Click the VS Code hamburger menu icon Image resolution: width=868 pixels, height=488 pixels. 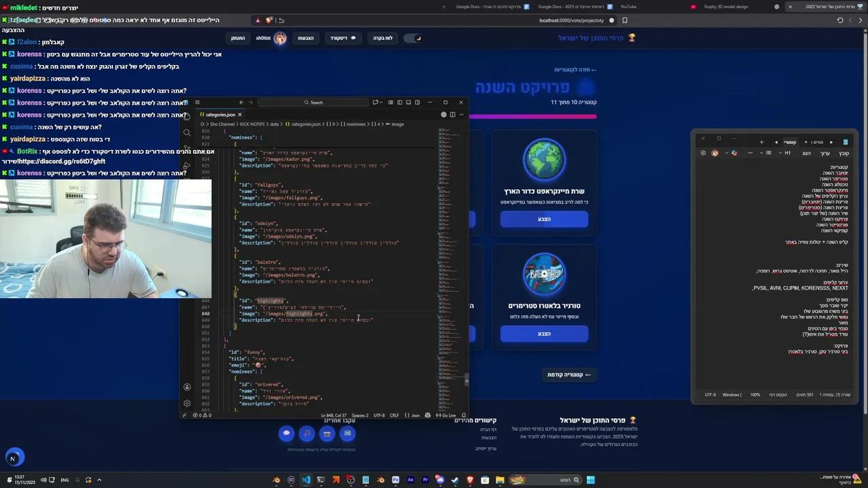[x=197, y=102]
